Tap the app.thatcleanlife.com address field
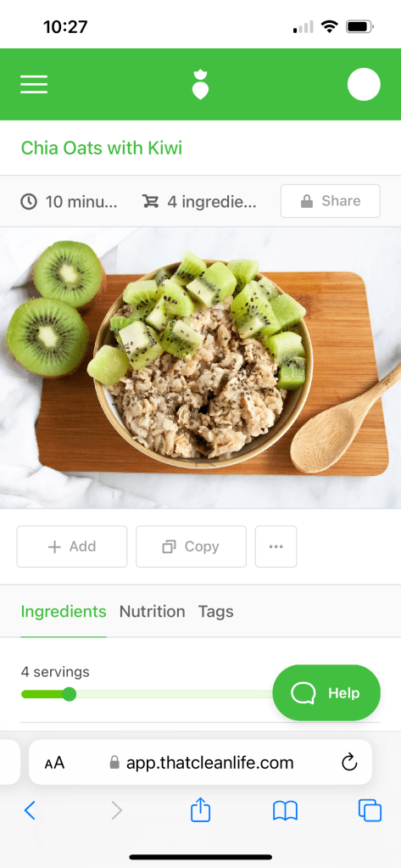The width and height of the screenshot is (401, 868). [x=200, y=762]
